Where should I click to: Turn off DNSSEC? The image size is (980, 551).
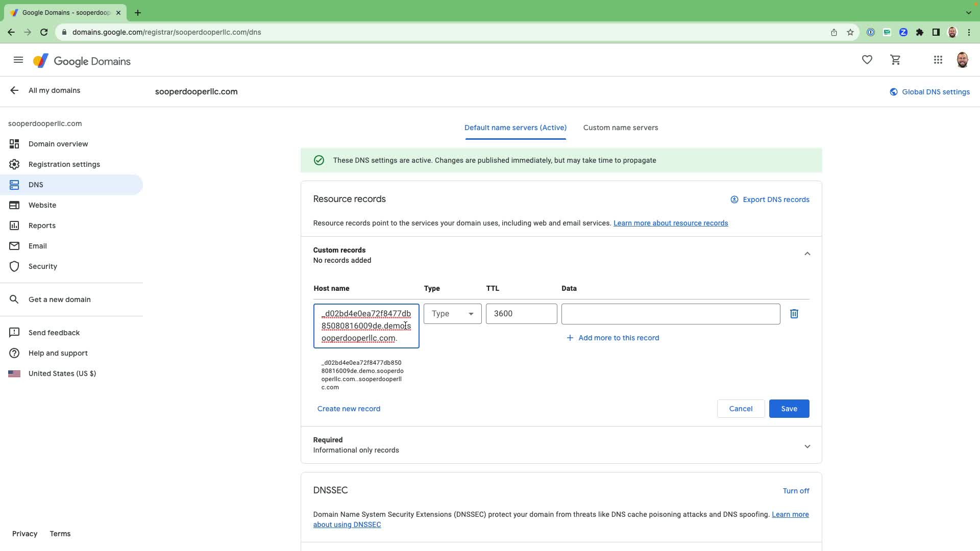click(795, 491)
